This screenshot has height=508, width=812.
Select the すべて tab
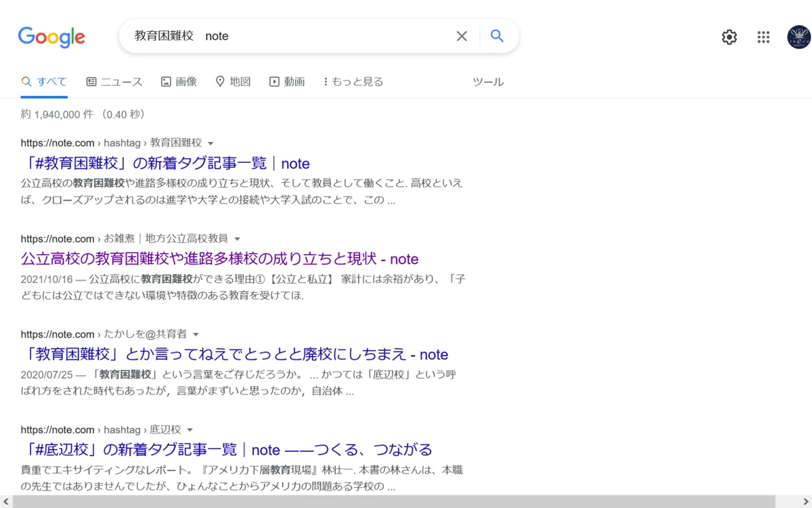(44, 82)
